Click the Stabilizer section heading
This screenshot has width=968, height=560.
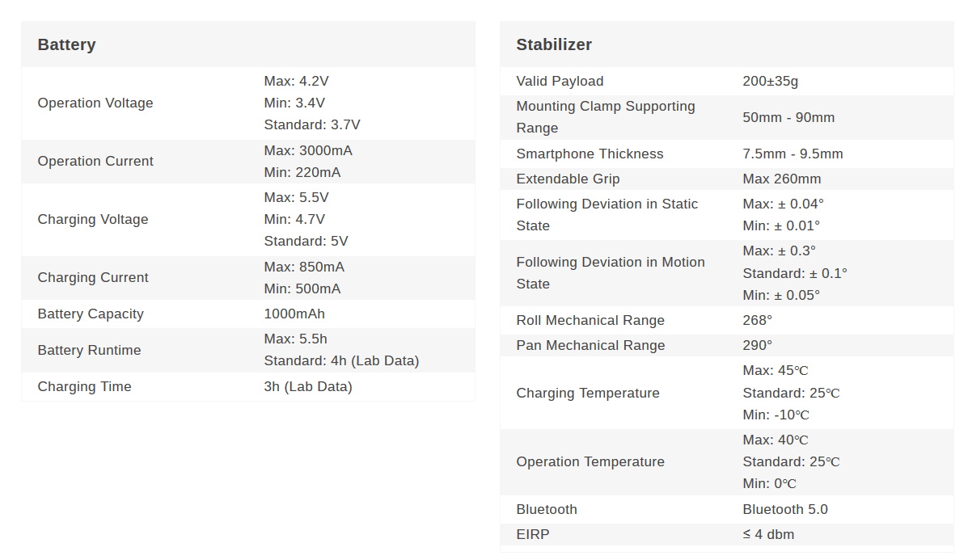point(554,44)
